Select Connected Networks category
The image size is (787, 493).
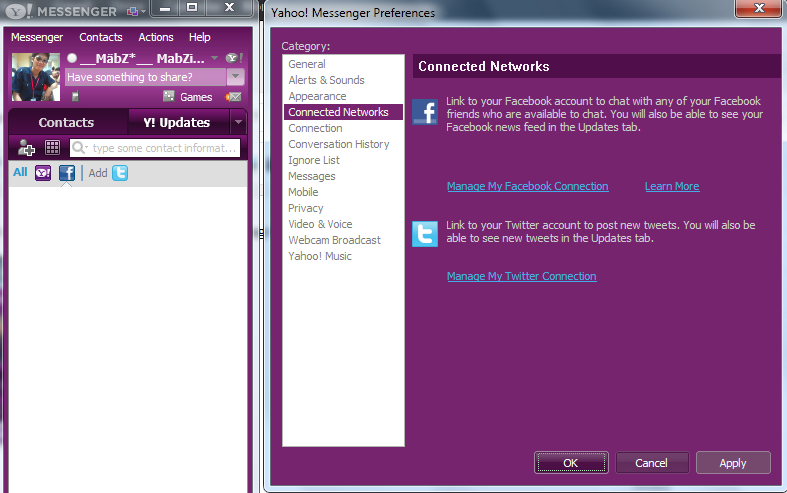[x=343, y=112]
